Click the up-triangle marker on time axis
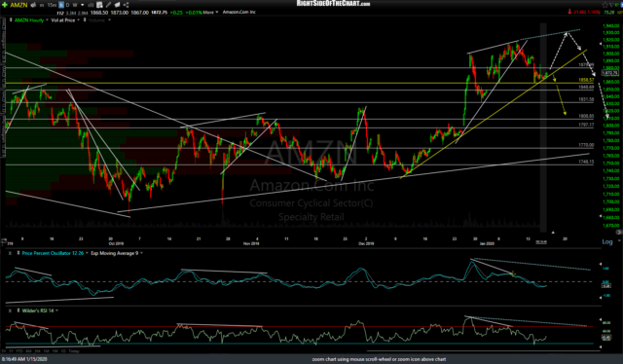 click(x=553, y=233)
